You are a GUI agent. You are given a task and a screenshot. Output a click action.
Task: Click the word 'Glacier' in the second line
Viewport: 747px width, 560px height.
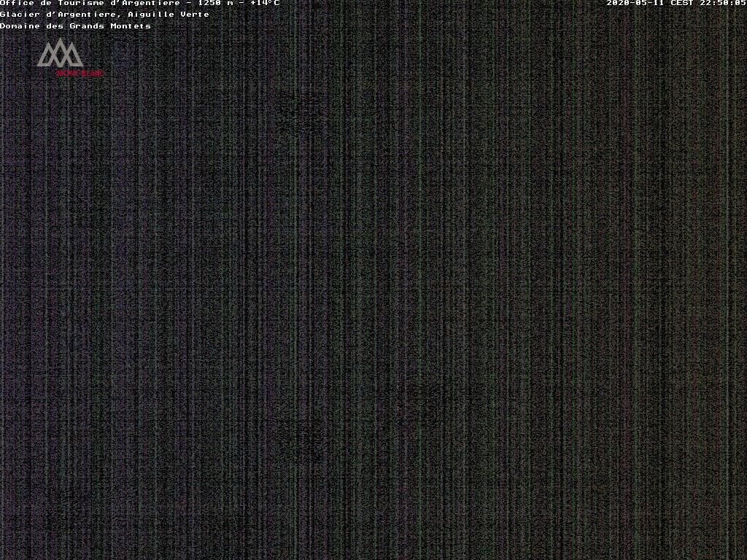coord(20,15)
